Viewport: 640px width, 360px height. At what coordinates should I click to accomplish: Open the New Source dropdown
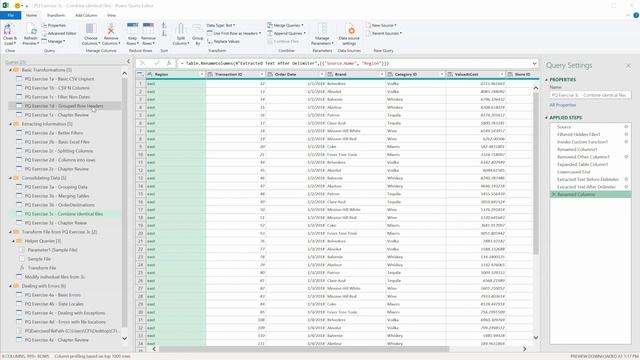click(381, 25)
